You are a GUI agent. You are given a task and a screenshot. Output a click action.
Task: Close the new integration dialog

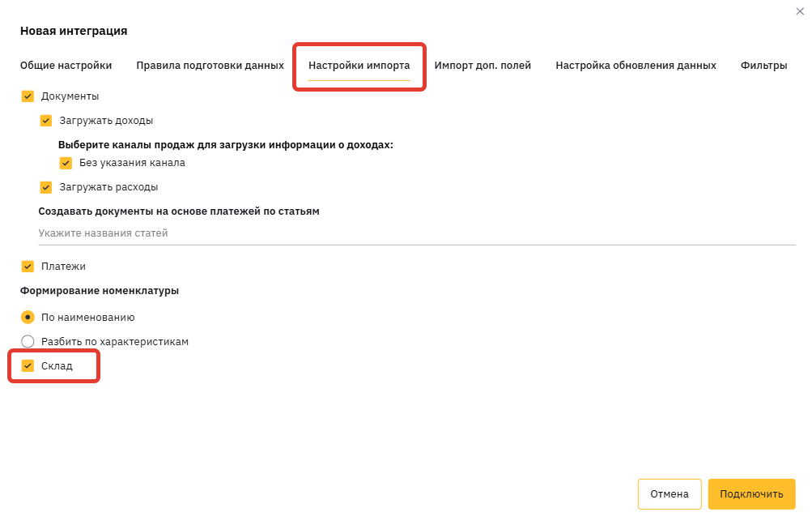800,11
